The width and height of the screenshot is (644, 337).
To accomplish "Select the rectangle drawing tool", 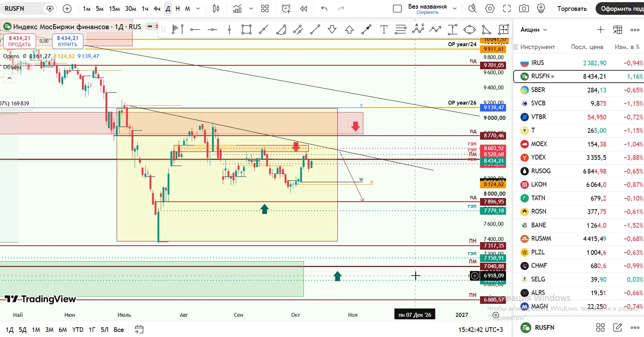I will pos(246,30).
